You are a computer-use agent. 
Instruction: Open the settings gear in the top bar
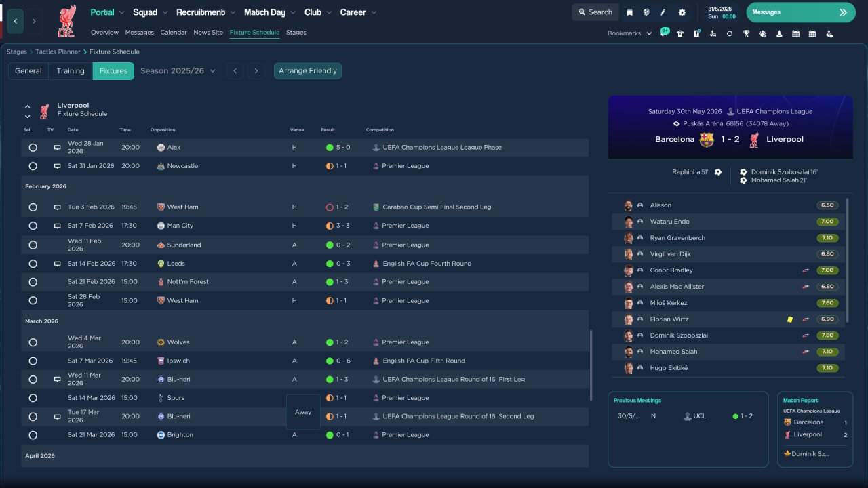[682, 12]
